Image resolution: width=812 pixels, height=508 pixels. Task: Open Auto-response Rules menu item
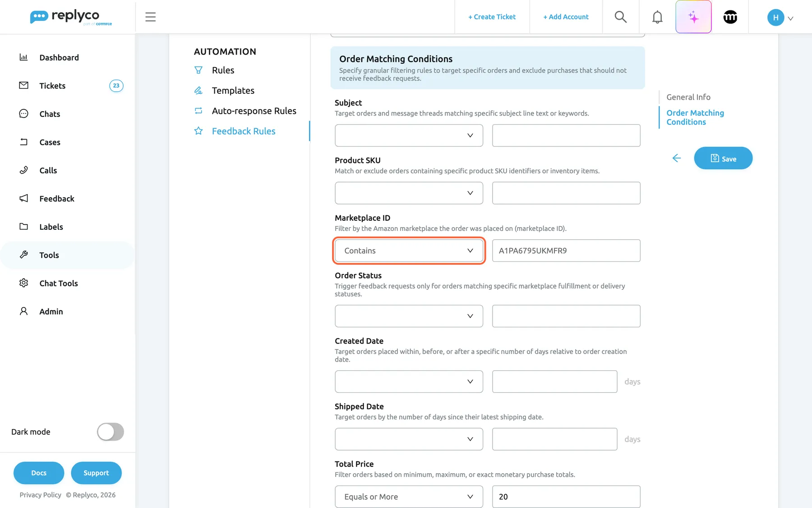click(x=254, y=111)
